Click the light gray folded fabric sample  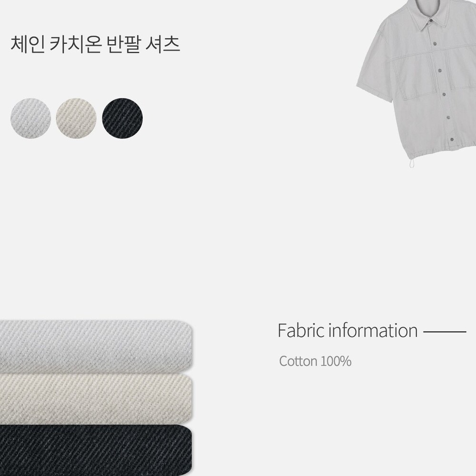click(x=96, y=346)
